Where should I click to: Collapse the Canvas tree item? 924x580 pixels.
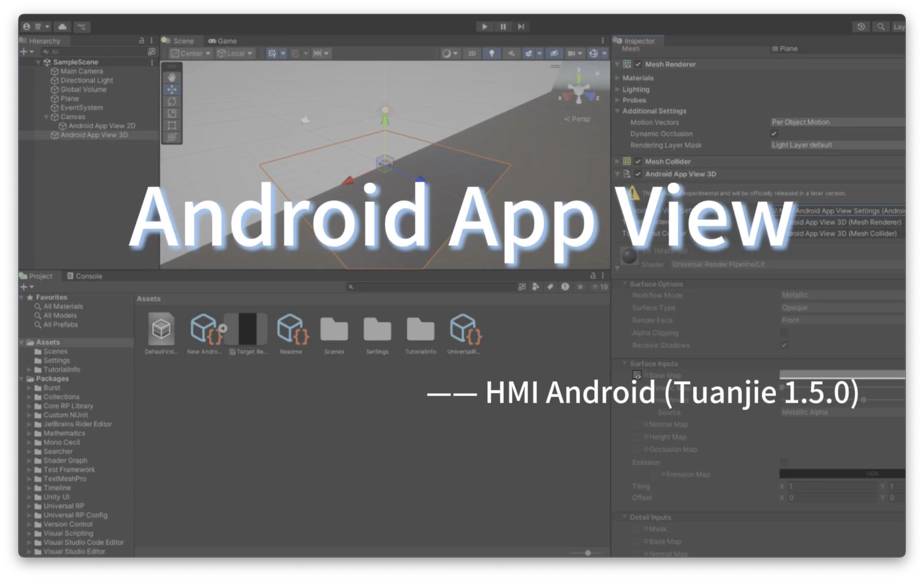click(46, 117)
